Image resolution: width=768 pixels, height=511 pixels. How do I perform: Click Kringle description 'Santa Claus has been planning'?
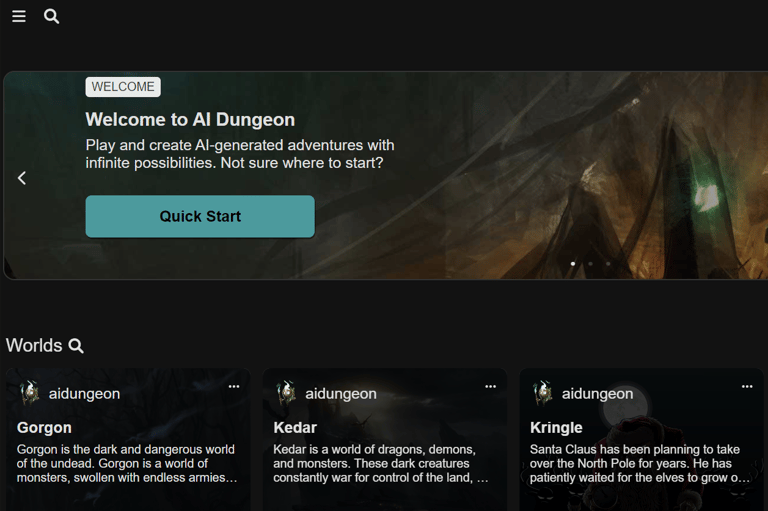(x=613, y=449)
